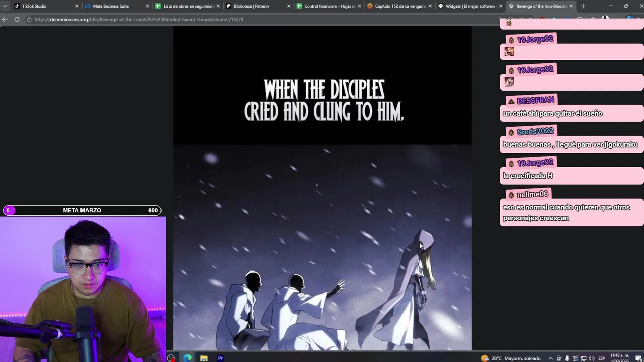Switch to the Meta Business Suite tab
The width and height of the screenshot is (644, 362).
(x=116, y=6)
